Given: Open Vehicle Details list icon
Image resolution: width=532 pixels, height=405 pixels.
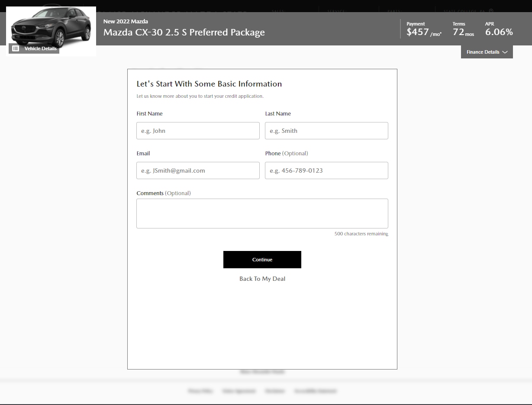Looking at the screenshot, I should pyautogui.click(x=16, y=48).
